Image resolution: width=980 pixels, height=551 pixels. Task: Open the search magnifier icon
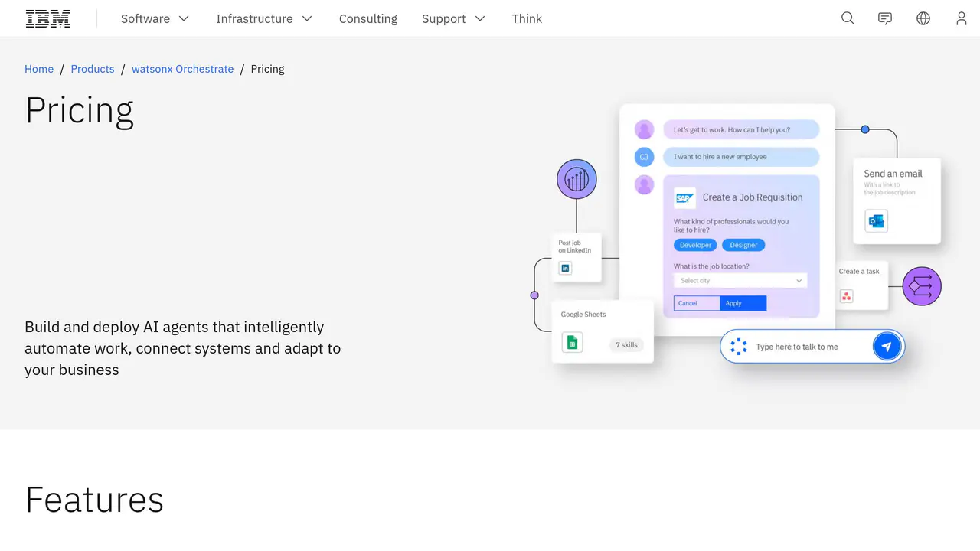pyautogui.click(x=848, y=18)
